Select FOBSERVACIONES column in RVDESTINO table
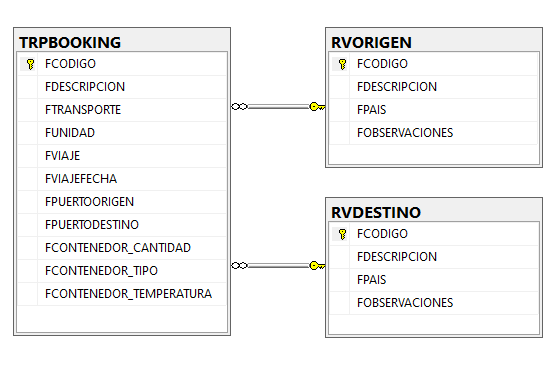557x370 pixels. [434, 303]
